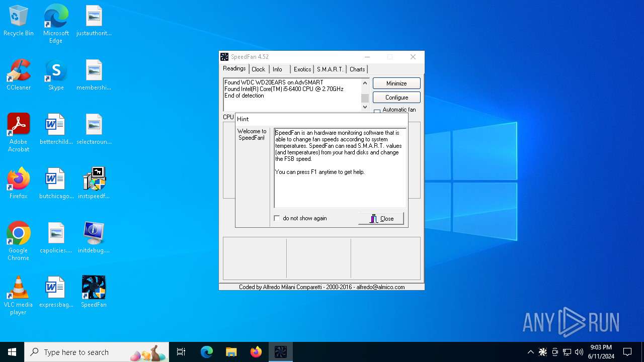Image resolution: width=644 pixels, height=362 pixels.
Task: Open the volume control tray icon
Action: click(x=579, y=352)
